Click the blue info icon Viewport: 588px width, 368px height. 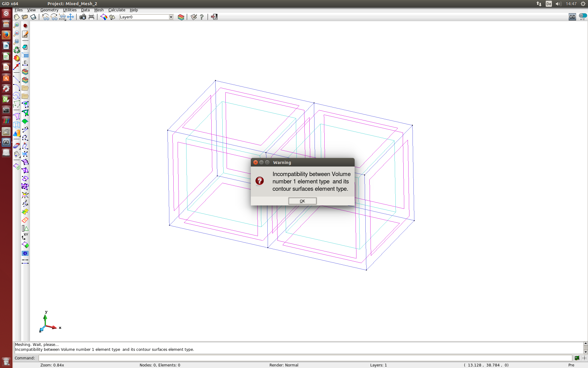25,253
